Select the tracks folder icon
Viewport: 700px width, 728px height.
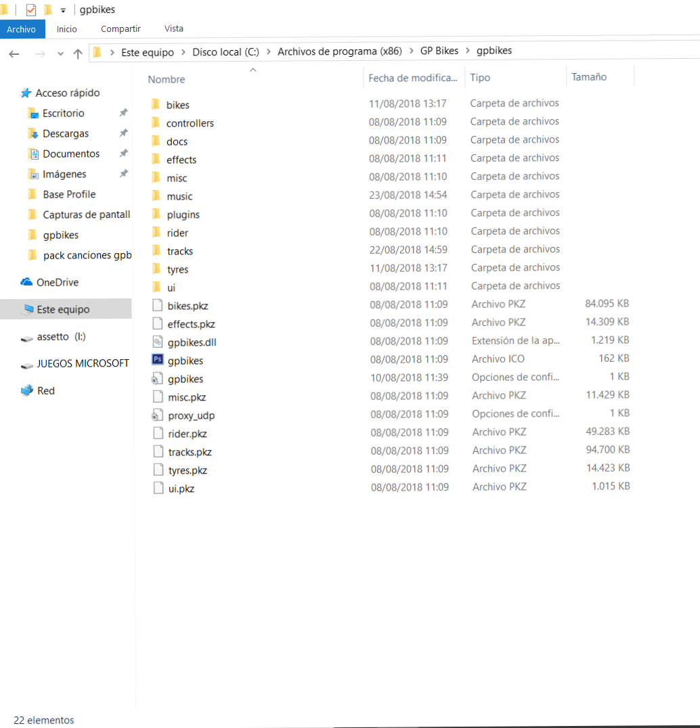[x=157, y=251]
